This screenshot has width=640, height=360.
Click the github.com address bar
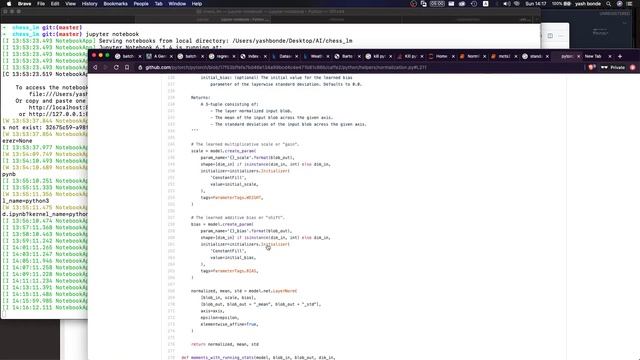286,67
